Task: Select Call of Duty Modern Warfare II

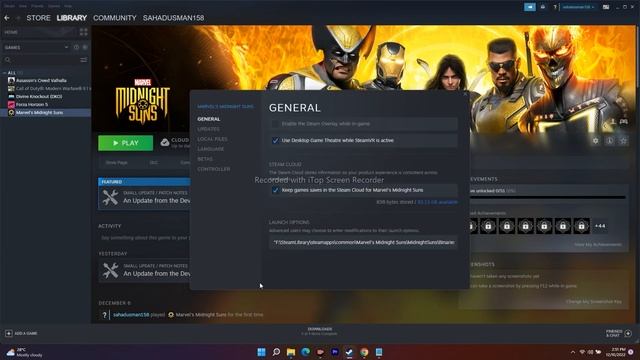Action: click(x=49, y=89)
